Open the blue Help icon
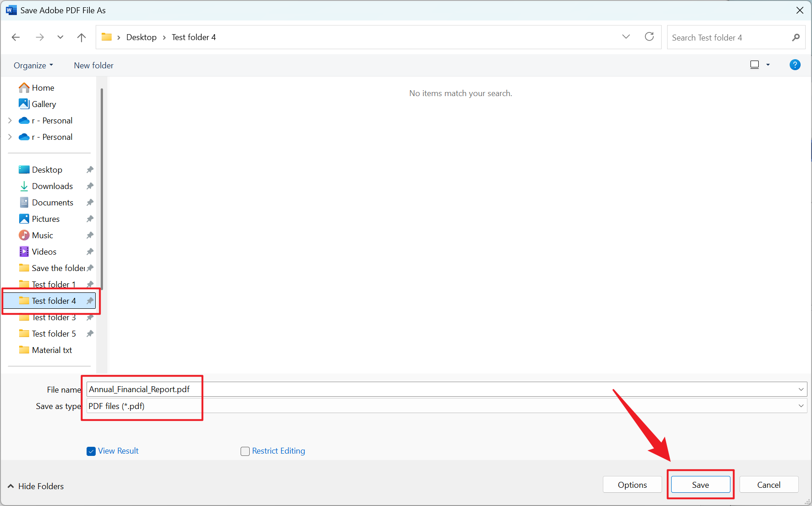812x506 pixels. coord(795,65)
